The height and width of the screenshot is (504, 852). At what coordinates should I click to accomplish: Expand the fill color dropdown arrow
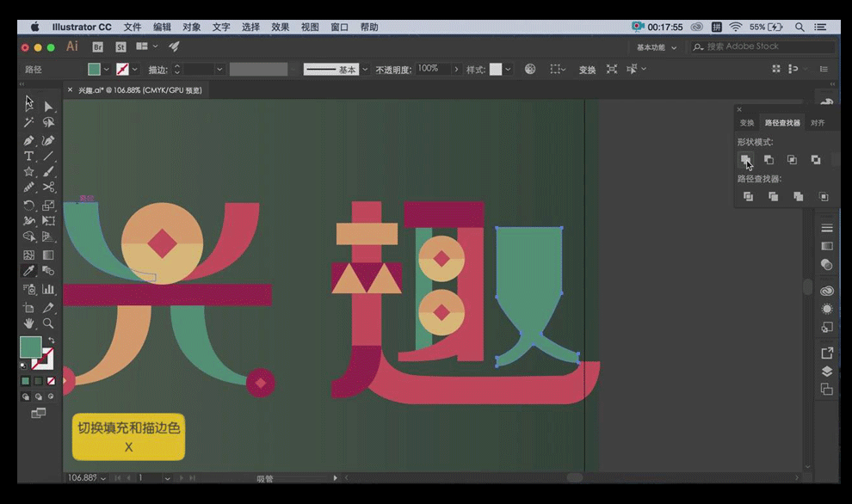click(107, 70)
